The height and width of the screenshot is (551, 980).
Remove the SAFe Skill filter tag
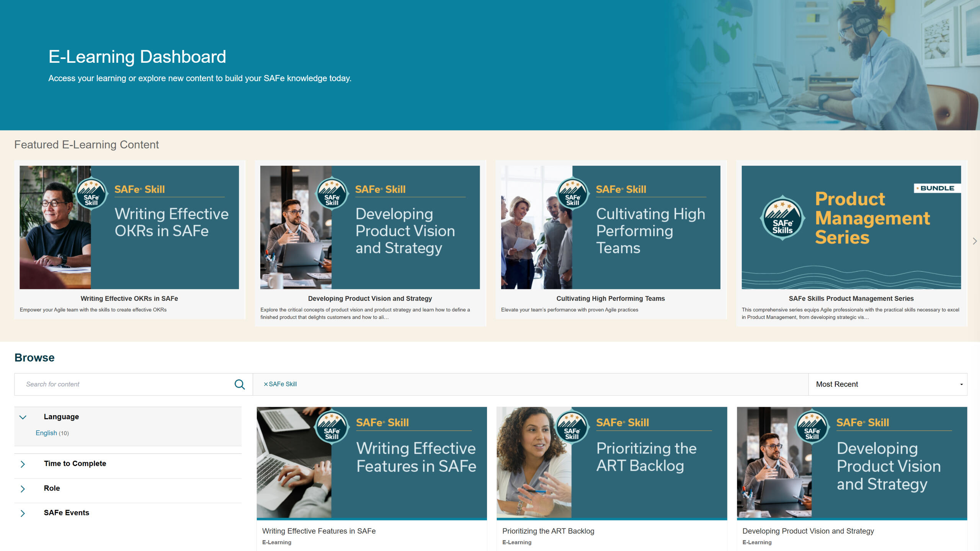click(266, 384)
